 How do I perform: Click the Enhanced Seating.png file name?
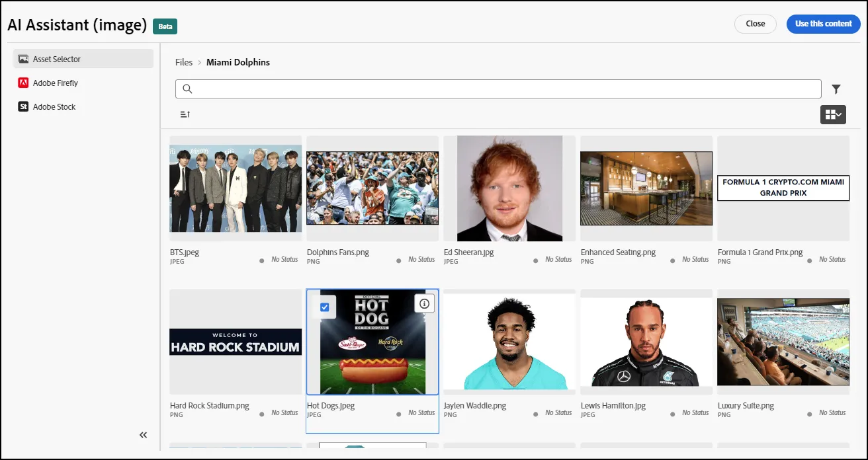tap(619, 252)
